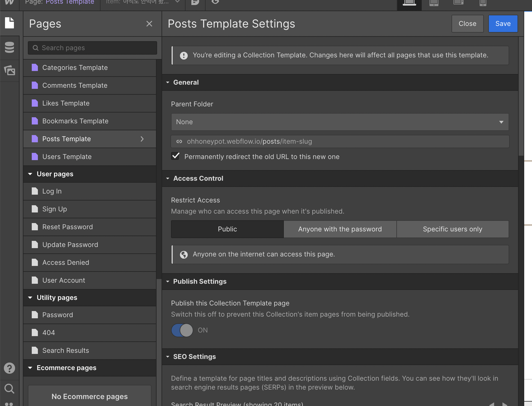This screenshot has width=532, height=406.
Task: Click the settings panel vertical scrollbar
Action: click(x=521, y=96)
